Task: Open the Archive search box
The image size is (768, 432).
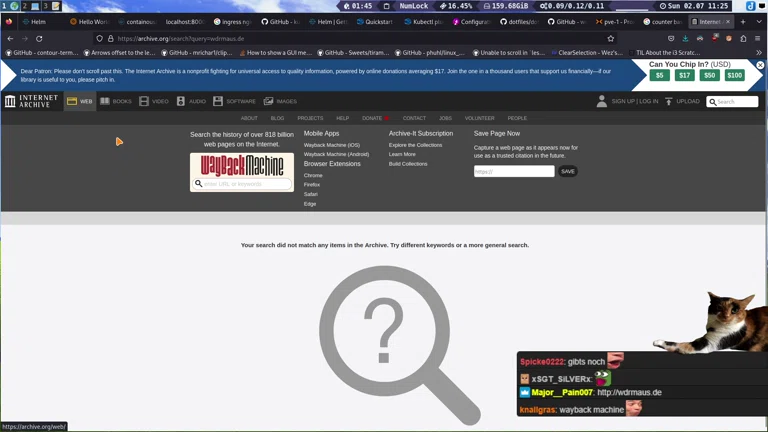Action: 737,101
